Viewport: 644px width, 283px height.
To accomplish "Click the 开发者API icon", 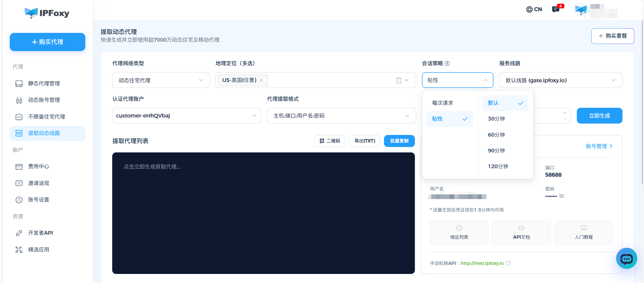I will pyautogui.click(x=19, y=233).
